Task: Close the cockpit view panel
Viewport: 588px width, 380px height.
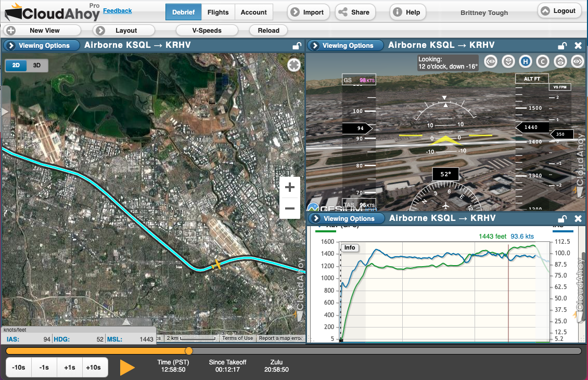Action: 578,46
